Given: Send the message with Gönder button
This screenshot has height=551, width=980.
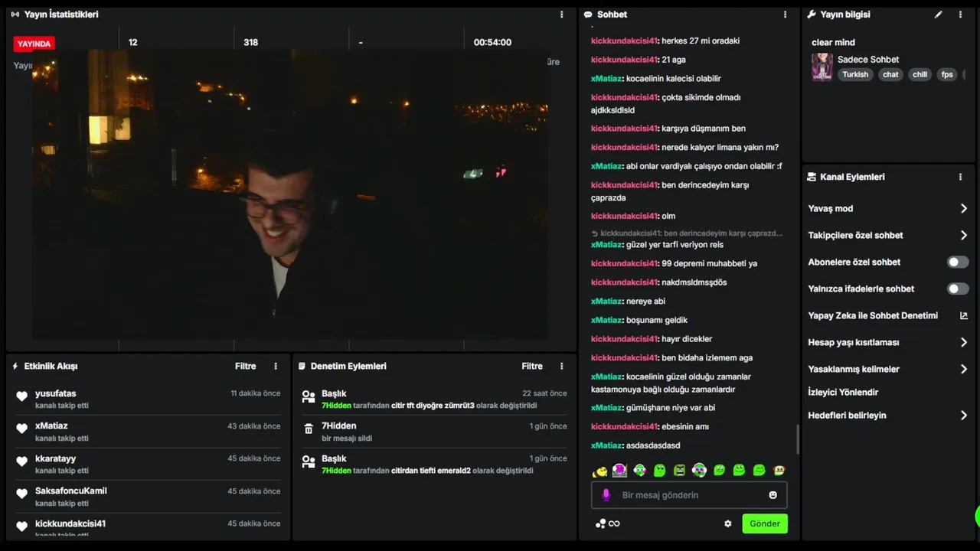Looking at the screenshot, I should [765, 523].
